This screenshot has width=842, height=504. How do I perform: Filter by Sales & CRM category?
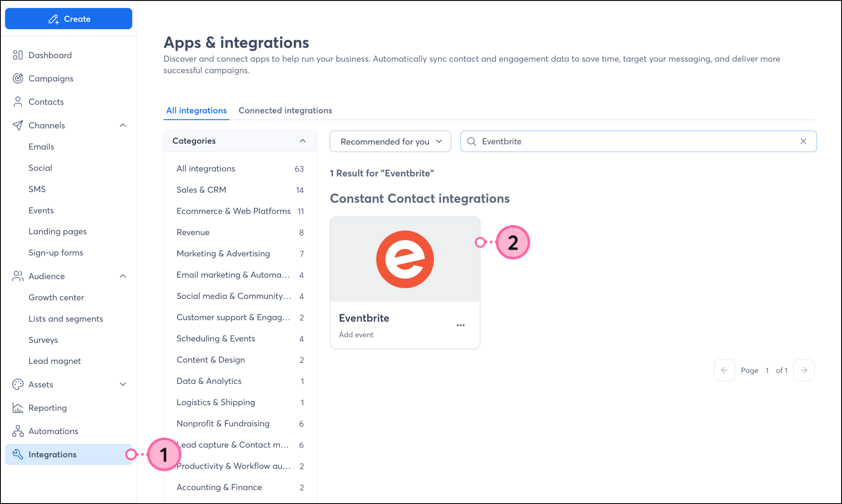point(201,190)
